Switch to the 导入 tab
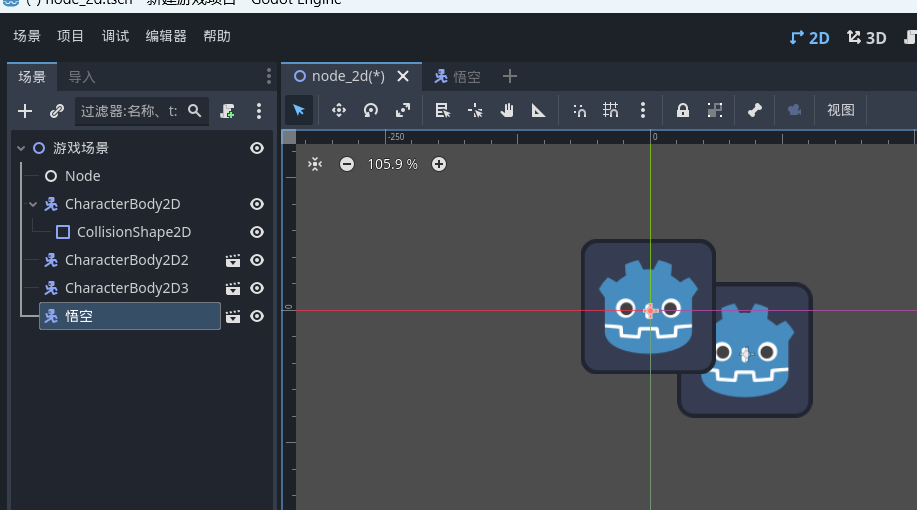 [x=82, y=77]
